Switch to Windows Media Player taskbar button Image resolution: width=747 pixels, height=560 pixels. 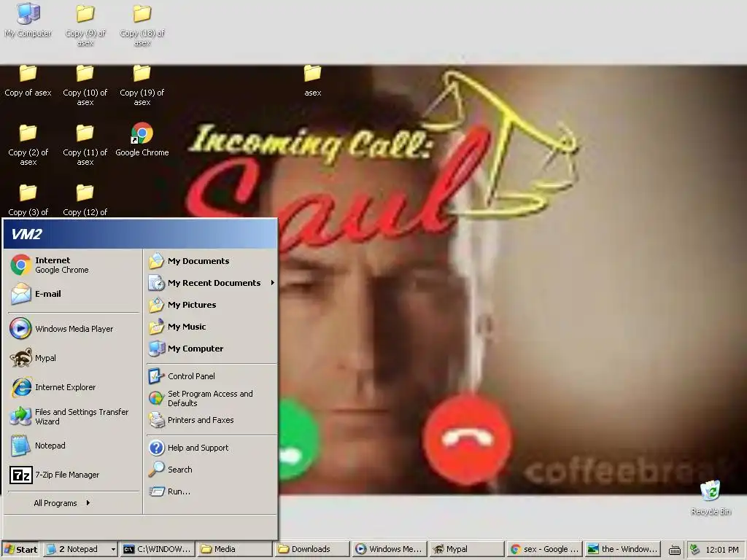click(390, 549)
